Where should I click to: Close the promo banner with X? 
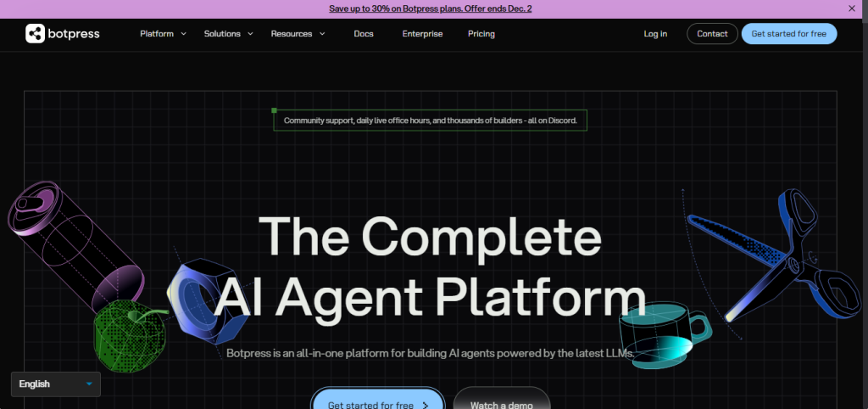852,8
